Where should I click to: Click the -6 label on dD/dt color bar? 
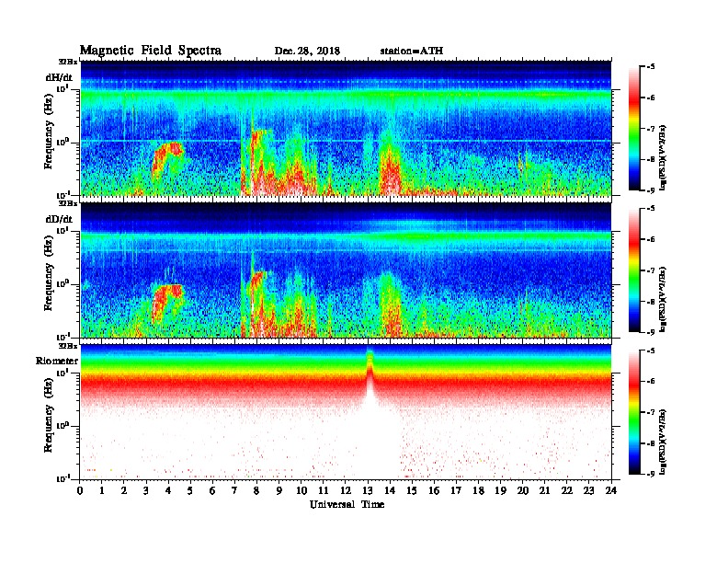[x=650, y=240]
